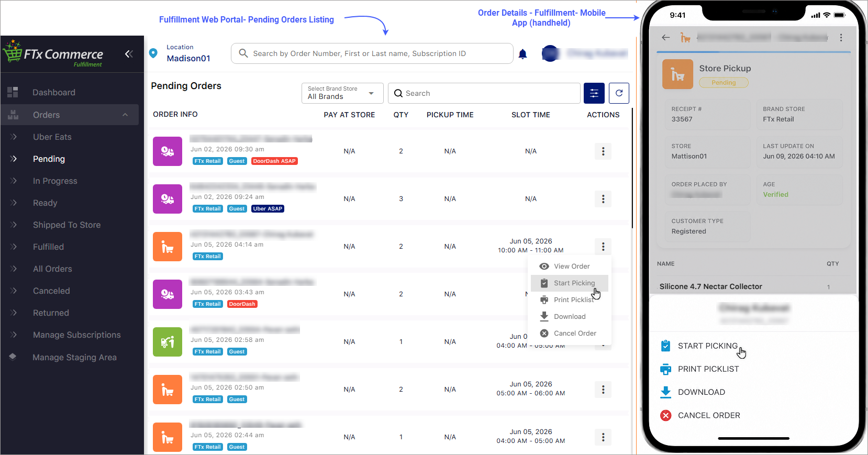Click the Pending Orders Search box
The width and height of the screenshot is (868, 455).
[x=484, y=93]
